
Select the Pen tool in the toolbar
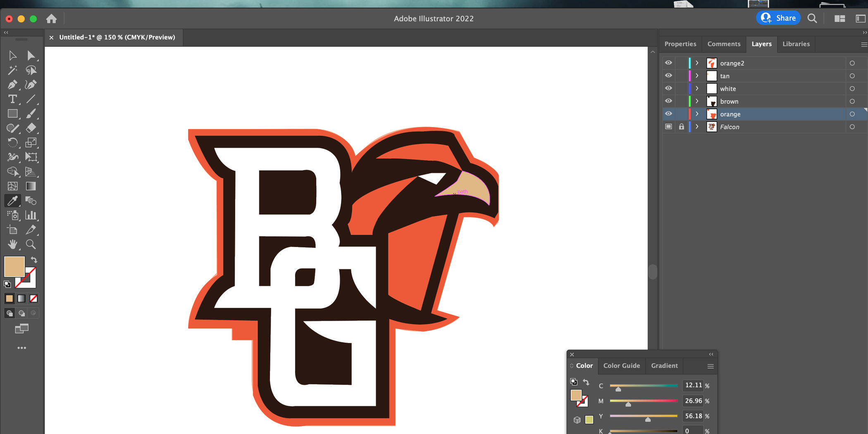point(12,84)
